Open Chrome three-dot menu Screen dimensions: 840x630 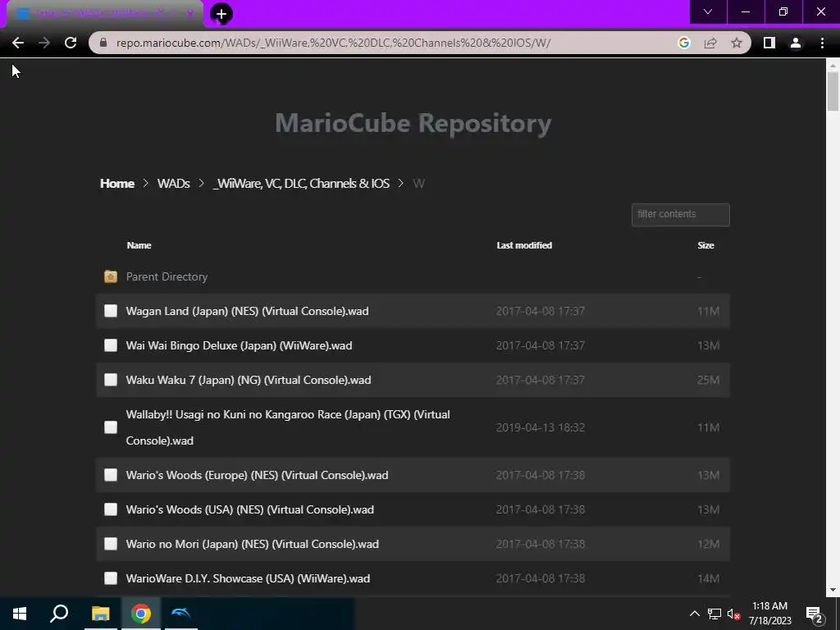click(822, 43)
